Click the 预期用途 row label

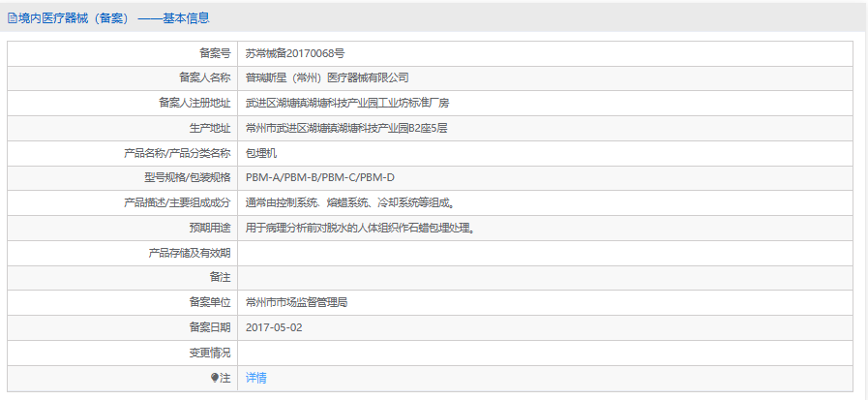[210, 228]
